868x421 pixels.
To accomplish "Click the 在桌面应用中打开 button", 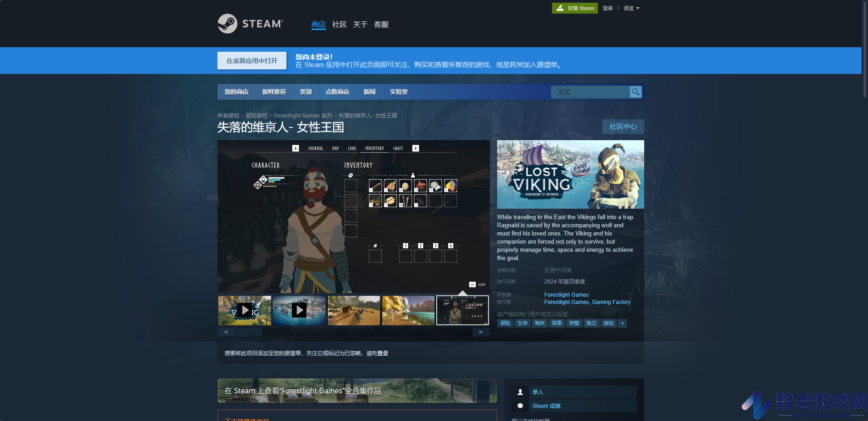I will point(252,60).
